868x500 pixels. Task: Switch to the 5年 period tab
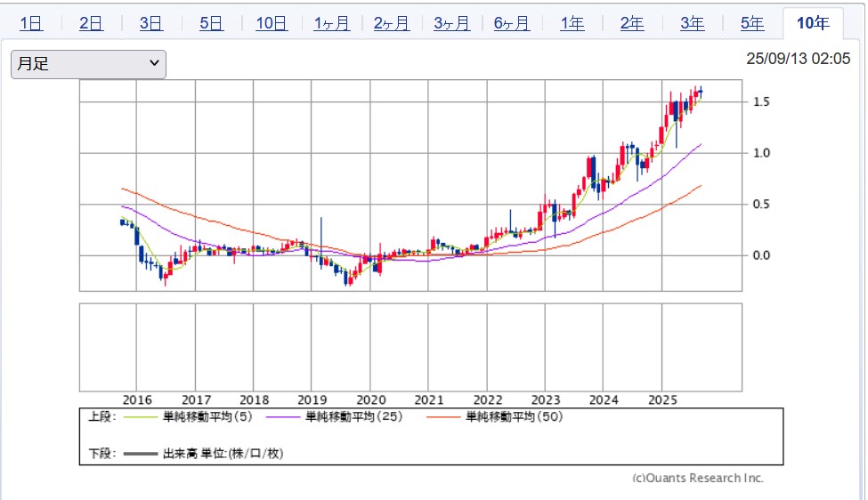point(752,23)
